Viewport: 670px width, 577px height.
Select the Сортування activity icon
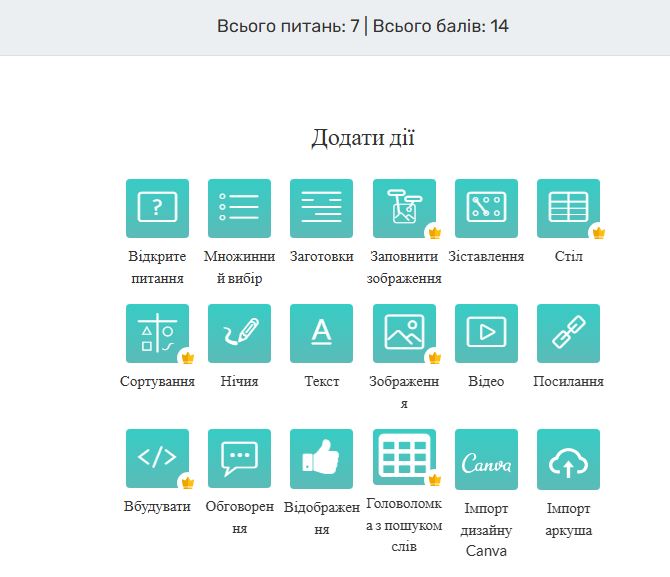pyautogui.click(x=157, y=333)
